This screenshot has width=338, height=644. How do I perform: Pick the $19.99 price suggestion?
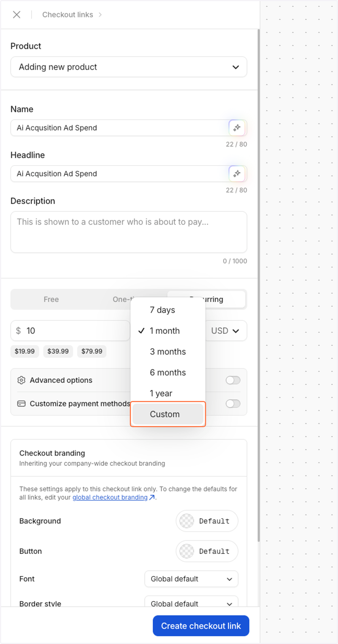(25, 351)
